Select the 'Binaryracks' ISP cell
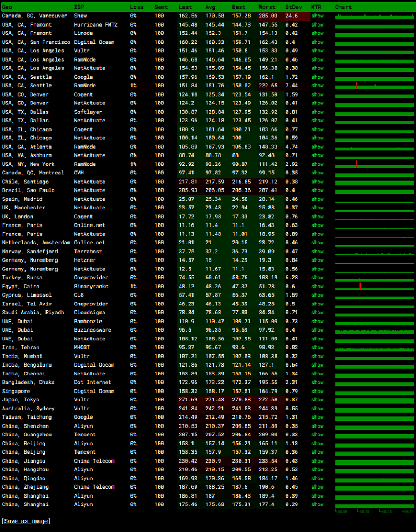The image size is (416, 532). pyautogui.click(x=91, y=287)
